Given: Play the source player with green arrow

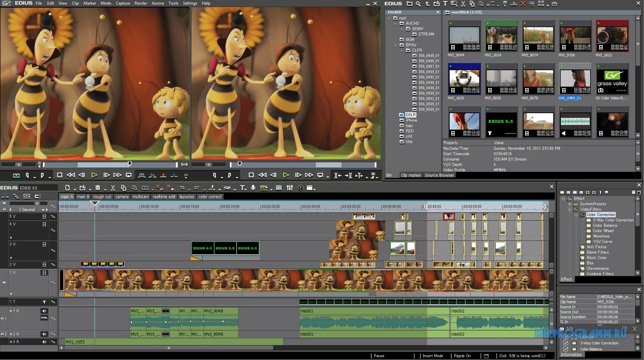Looking at the screenshot, I should pyautogui.click(x=95, y=175).
